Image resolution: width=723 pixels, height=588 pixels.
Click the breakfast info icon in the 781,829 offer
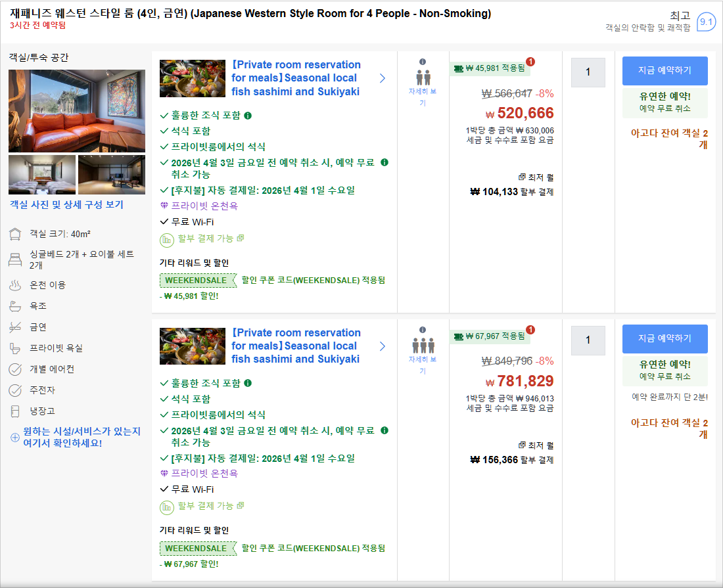(x=248, y=384)
